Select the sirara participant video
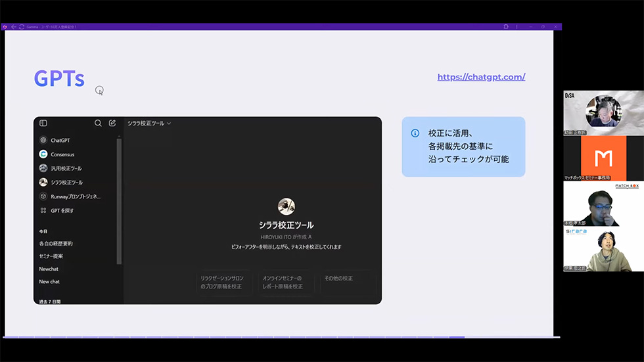The width and height of the screenshot is (644, 362). pyautogui.click(x=603, y=249)
